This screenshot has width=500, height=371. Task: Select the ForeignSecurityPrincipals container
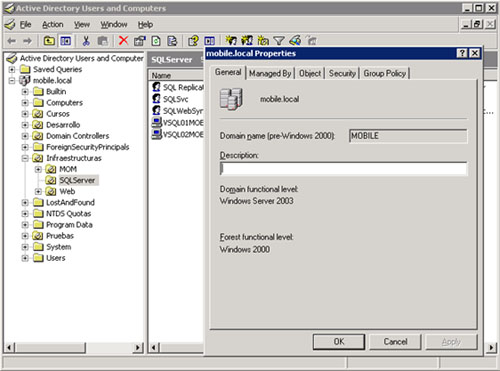88,147
